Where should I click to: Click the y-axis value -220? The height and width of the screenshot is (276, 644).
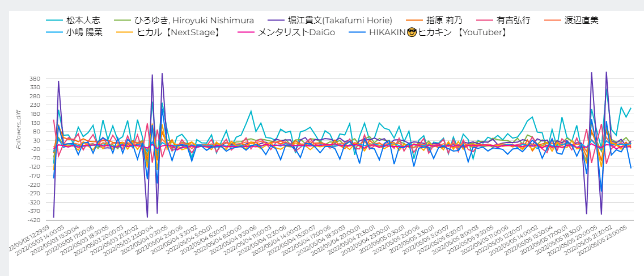pos(33,185)
